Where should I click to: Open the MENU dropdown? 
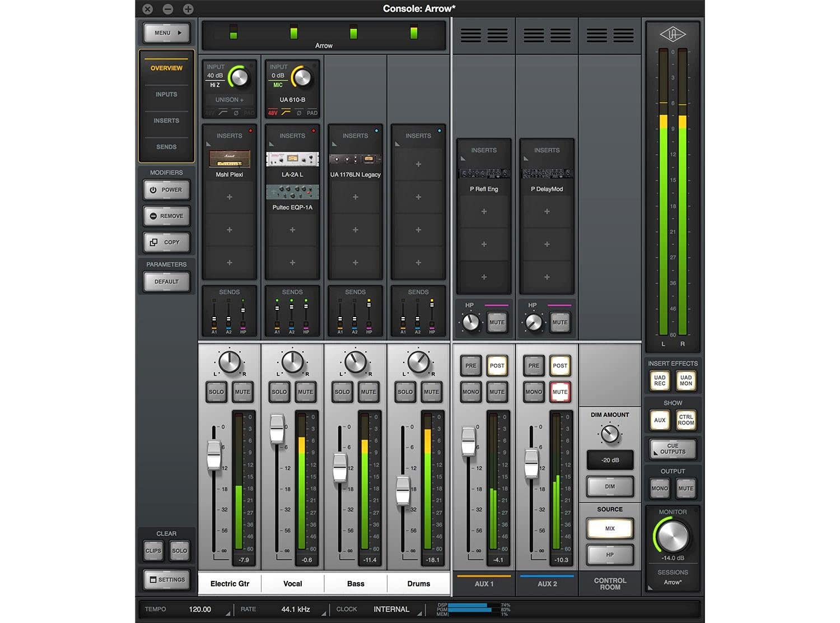click(166, 33)
